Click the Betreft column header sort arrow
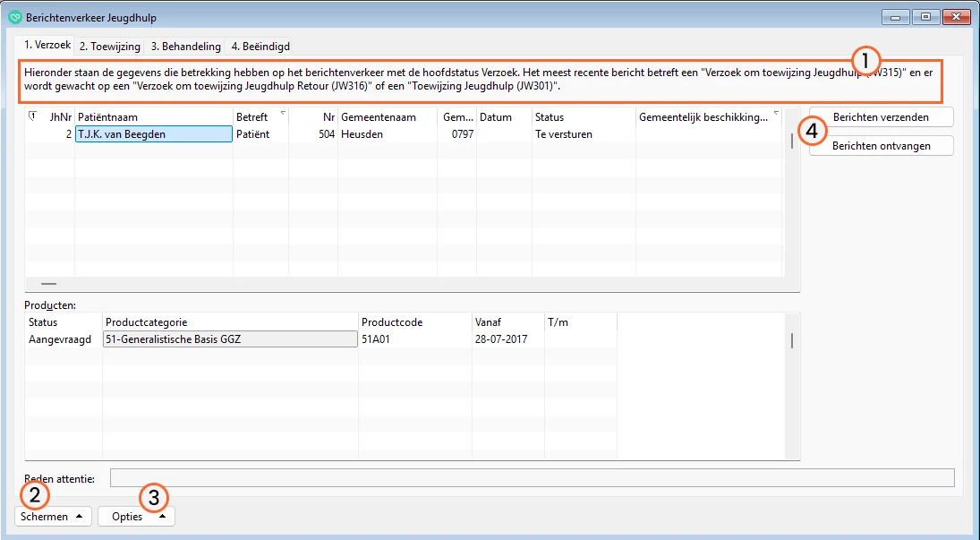 (284, 114)
